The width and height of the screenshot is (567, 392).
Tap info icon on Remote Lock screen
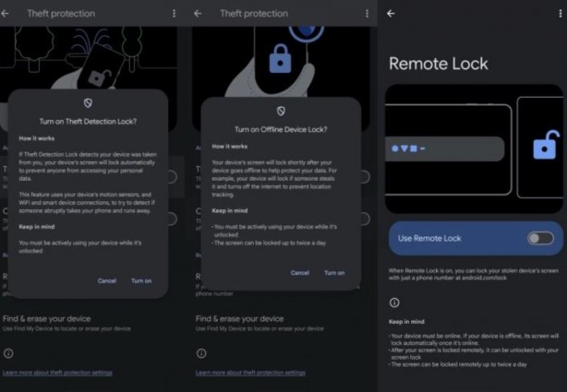(x=394, y=303)
